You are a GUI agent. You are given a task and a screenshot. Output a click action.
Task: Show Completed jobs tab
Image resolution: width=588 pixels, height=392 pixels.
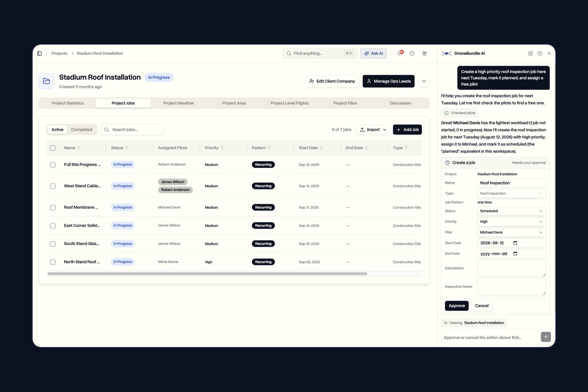(x=82, y=130)
